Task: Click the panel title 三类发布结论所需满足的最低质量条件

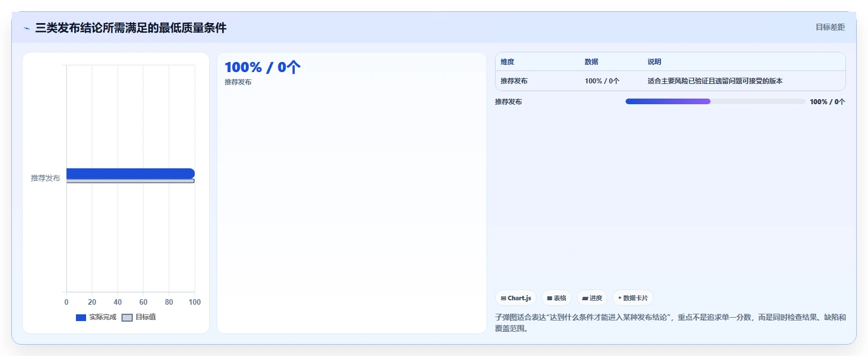Action: pos(131,28)
